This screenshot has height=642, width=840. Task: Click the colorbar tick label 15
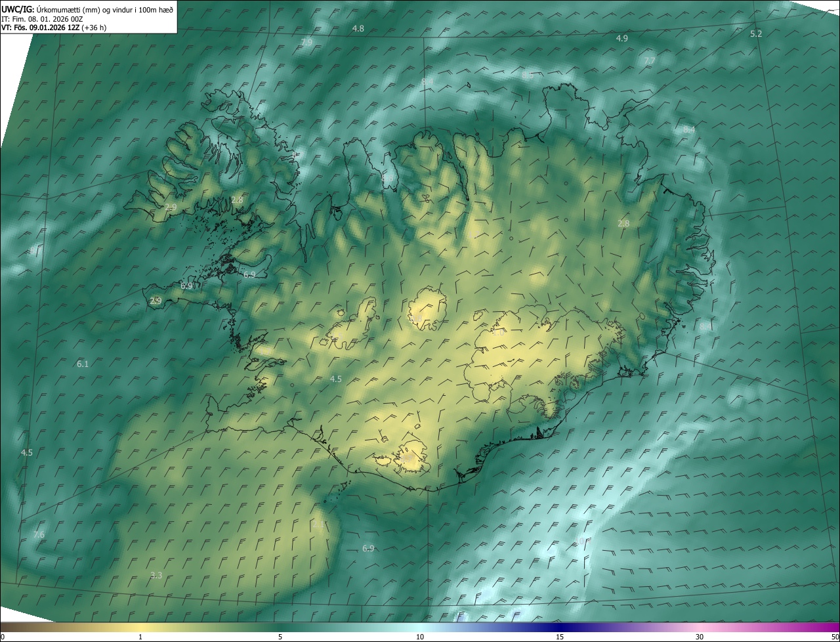(x=560, y=637)
